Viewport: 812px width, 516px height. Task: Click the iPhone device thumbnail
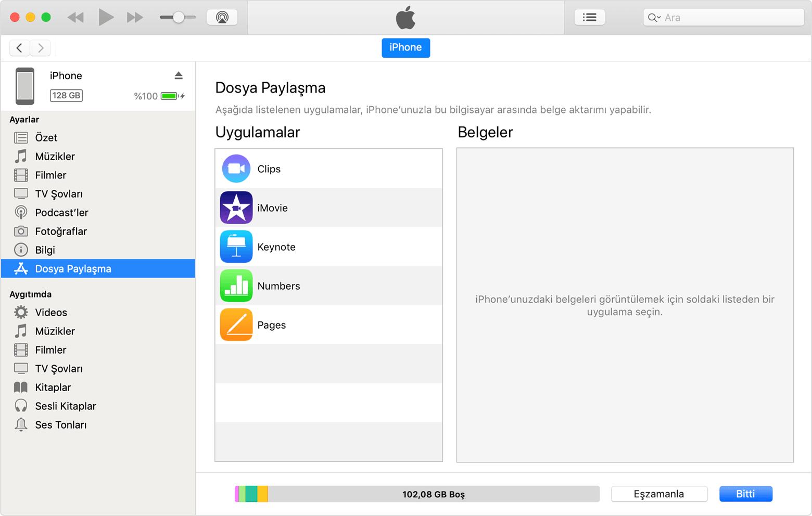[24, 86]
